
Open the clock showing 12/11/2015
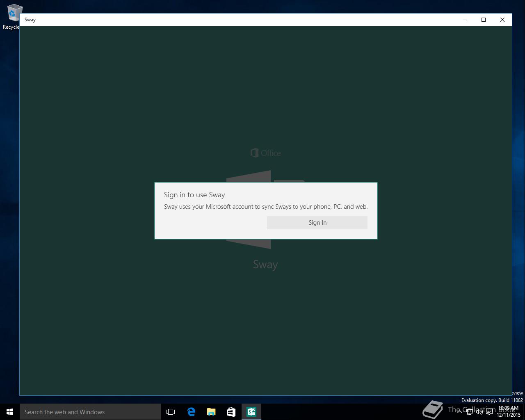(509, 411)
